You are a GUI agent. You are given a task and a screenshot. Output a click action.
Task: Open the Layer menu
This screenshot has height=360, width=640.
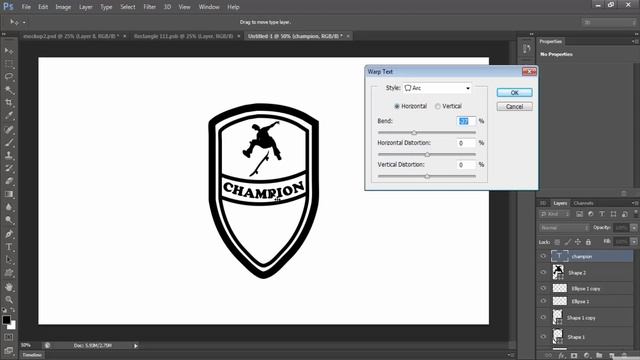coord(85,7)
